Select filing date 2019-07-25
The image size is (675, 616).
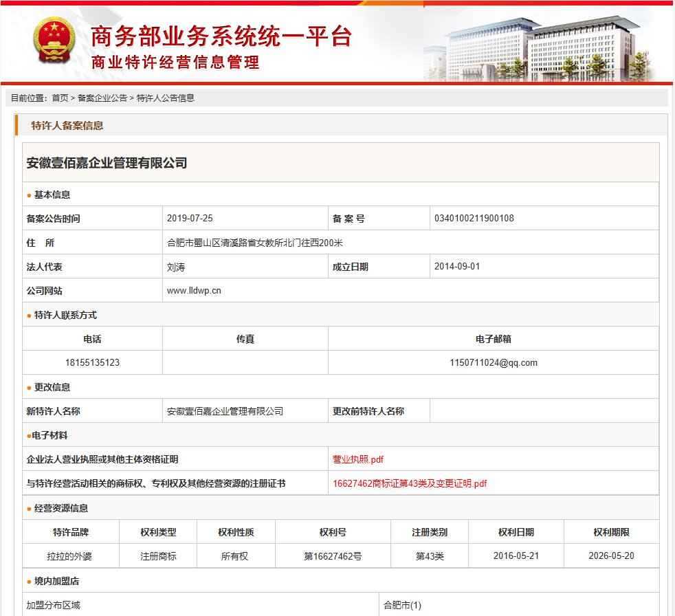190,218
